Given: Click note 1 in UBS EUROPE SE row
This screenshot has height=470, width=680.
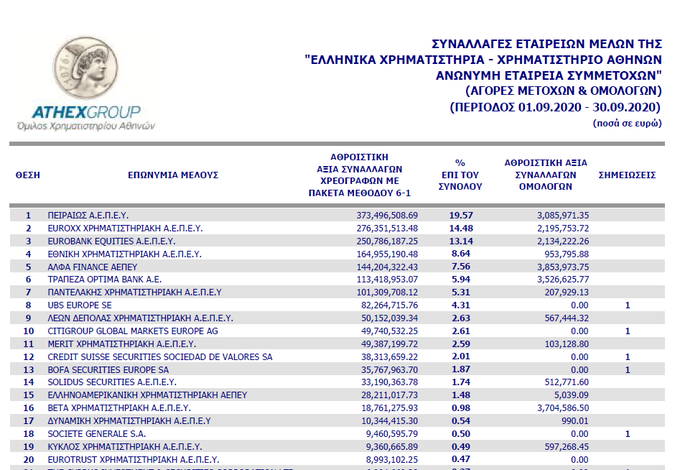Looking at the screenshot, I should [x=628, y=306].
